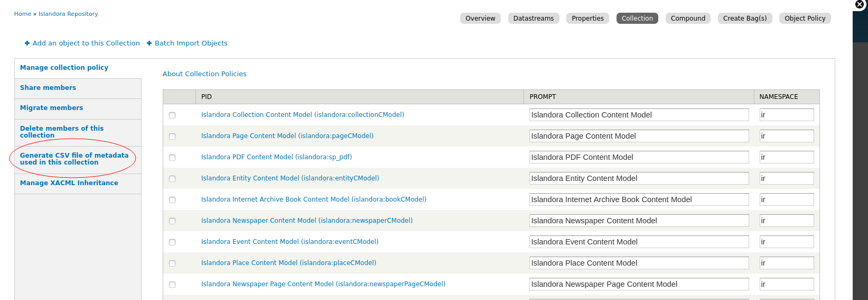
Task: Open the Create Bag(s) tab
Action: (x=745, y=19)
